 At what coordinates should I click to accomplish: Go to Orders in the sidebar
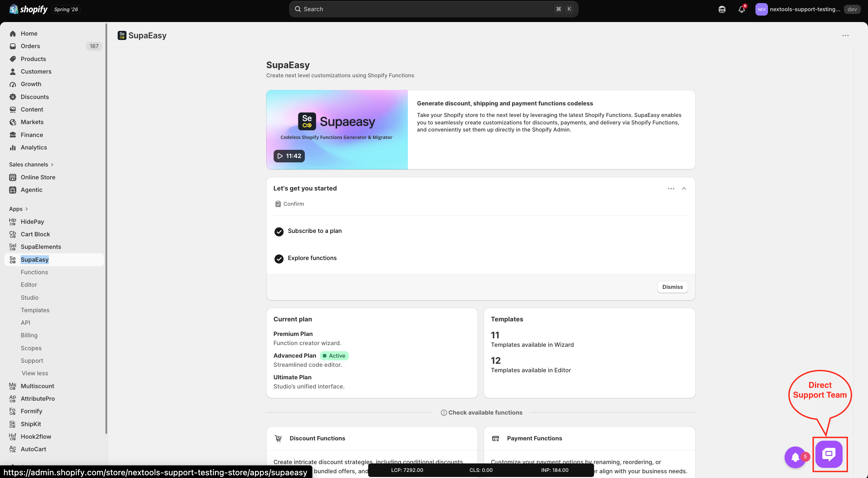pyautogui.click(x=54, y=46)
